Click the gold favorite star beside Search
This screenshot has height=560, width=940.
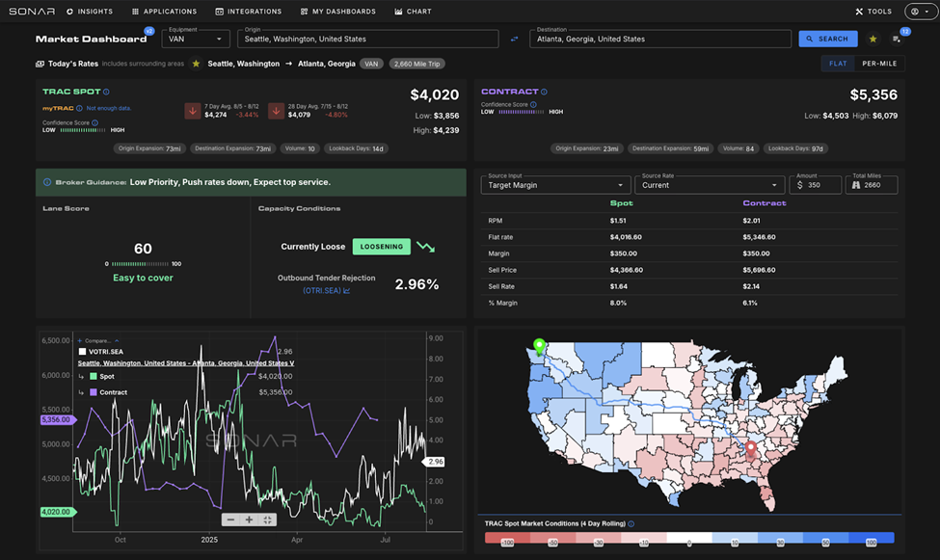pos(873,39)
